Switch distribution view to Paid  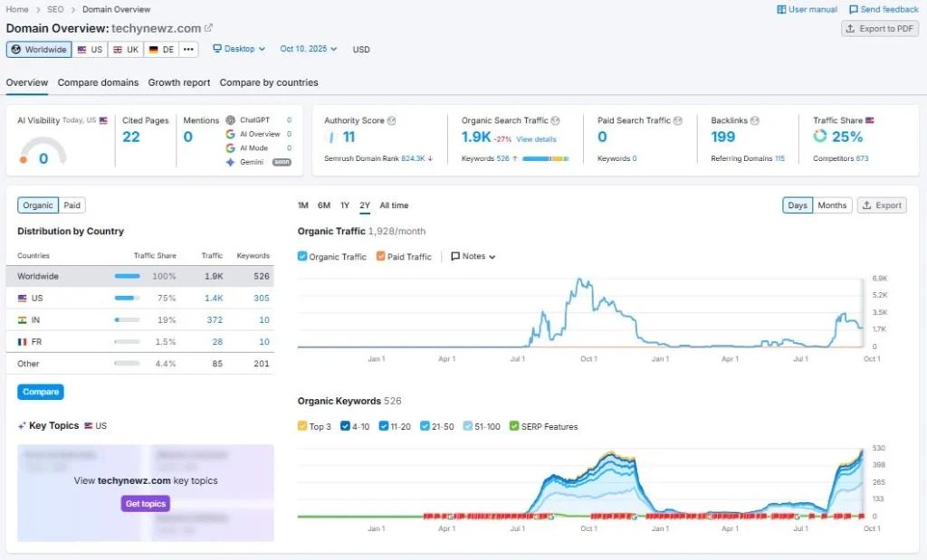click(72, 205)
